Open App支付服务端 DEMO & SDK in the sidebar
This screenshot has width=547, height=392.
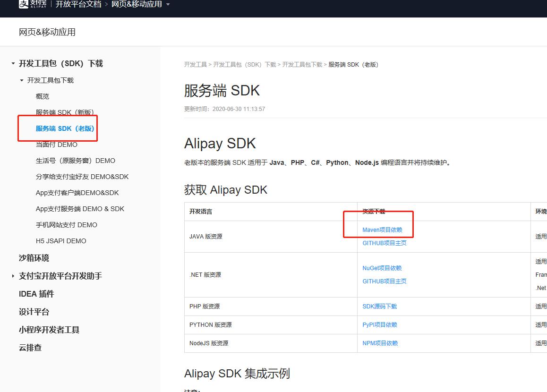click(x=80, y=209)
